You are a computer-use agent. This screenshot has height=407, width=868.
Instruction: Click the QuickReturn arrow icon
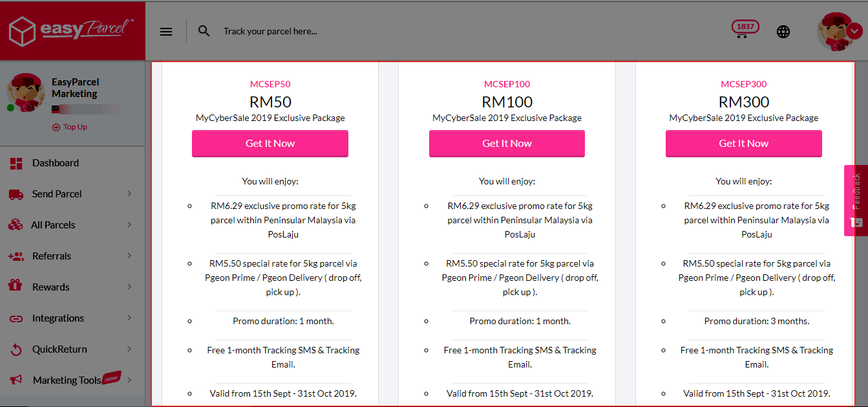coord(16,349)
